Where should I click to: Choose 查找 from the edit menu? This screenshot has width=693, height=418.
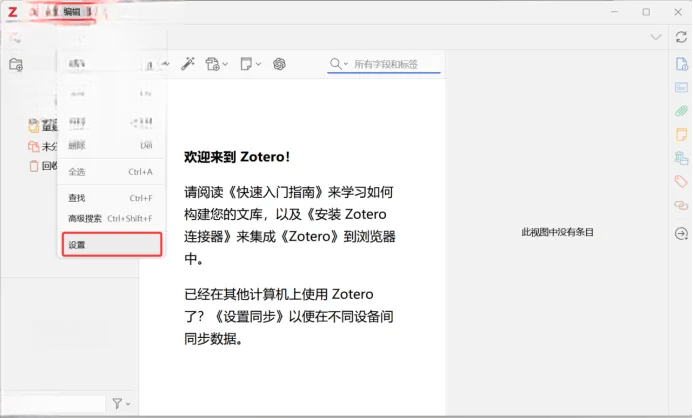[x=110, y=198]
